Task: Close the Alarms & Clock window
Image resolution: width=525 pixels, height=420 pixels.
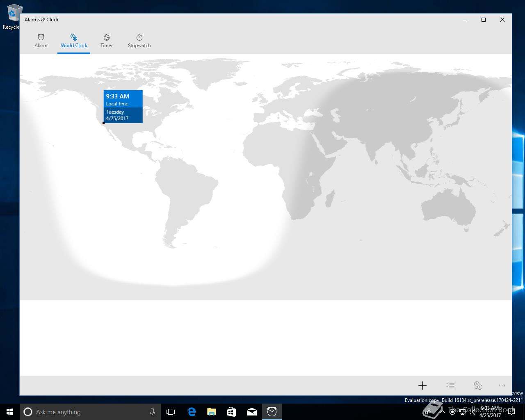Action: (502, 20)
